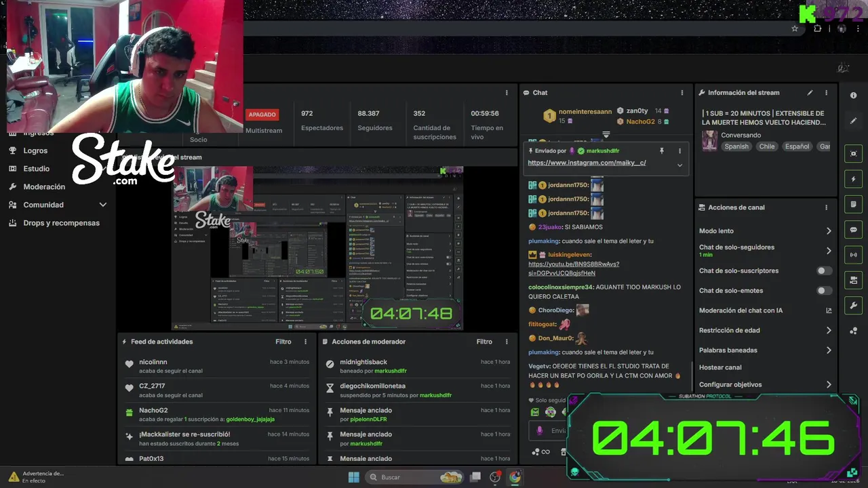Click the Chile stream tag
868x488 pixels.
click(x=767, y=146)
